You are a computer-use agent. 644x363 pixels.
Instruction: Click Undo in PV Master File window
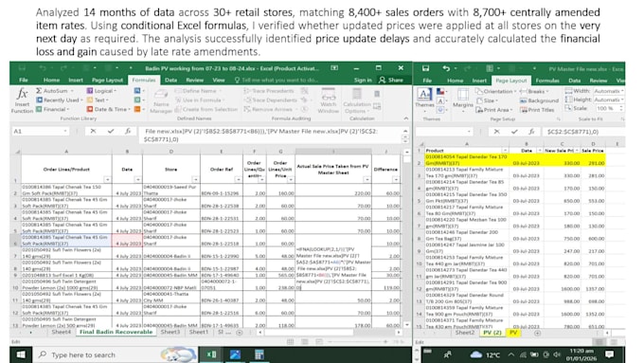pyautogui.click(x=446, y=68)
